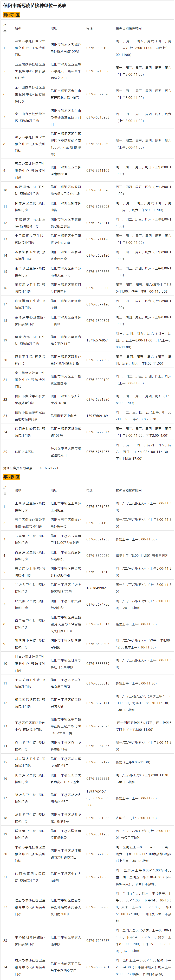175x980 pixels.
Task: Click name 信阳市长峰医院-预防接种门诊
Action: click(30, 432)
